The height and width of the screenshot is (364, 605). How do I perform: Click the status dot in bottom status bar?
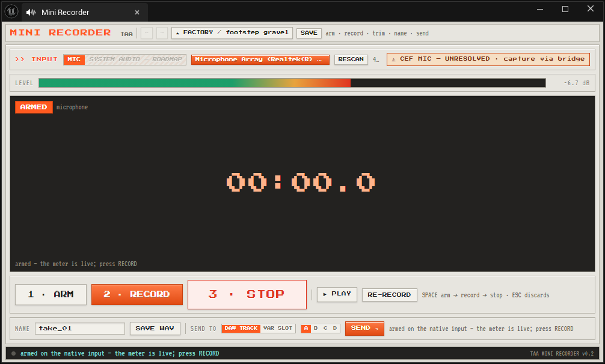coord(13,353)
